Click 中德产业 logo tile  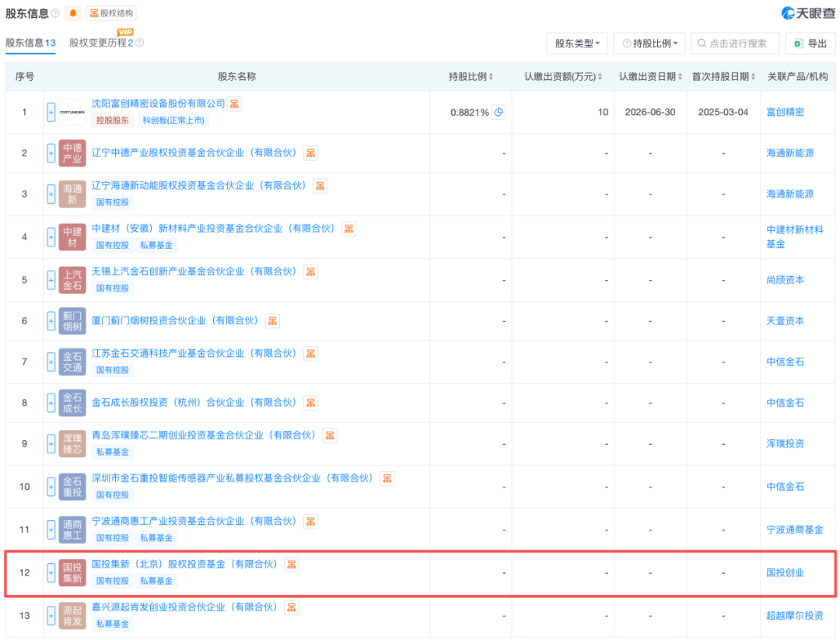click(x=72, y=153)
